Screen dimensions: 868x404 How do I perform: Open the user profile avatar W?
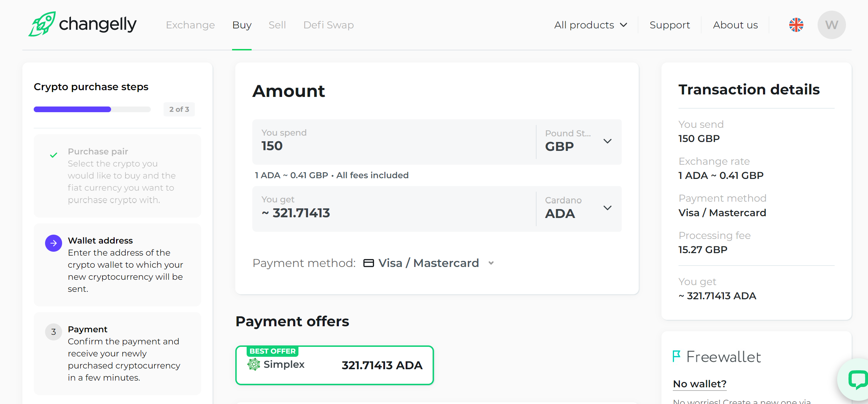(832, 25)
